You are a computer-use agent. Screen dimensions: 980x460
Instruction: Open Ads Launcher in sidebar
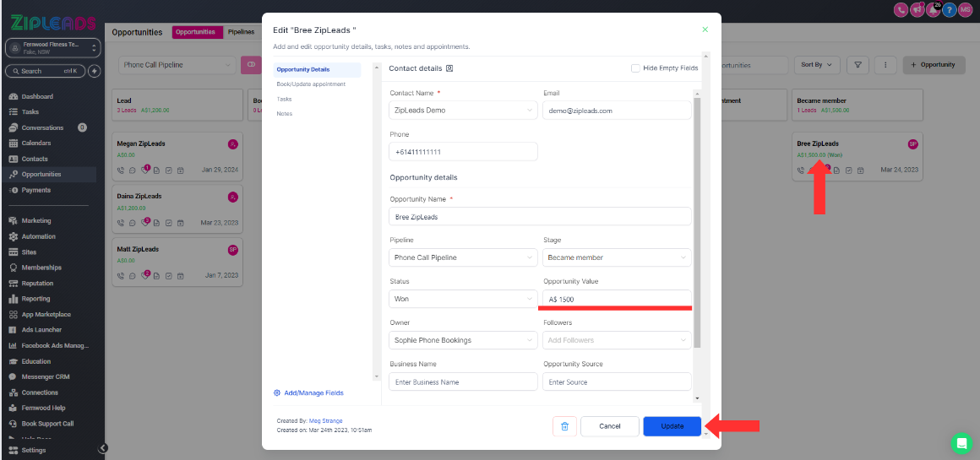[x=41, y=329]
